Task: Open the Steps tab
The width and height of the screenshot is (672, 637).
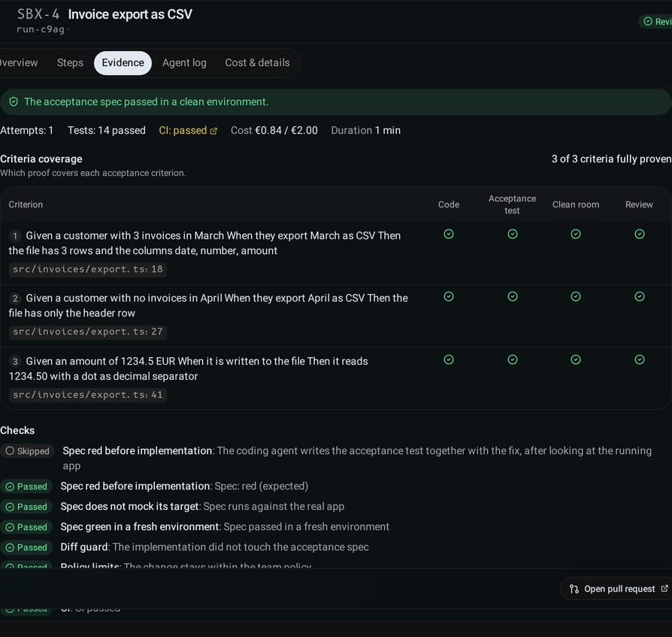Action: [x=71, y=63]
